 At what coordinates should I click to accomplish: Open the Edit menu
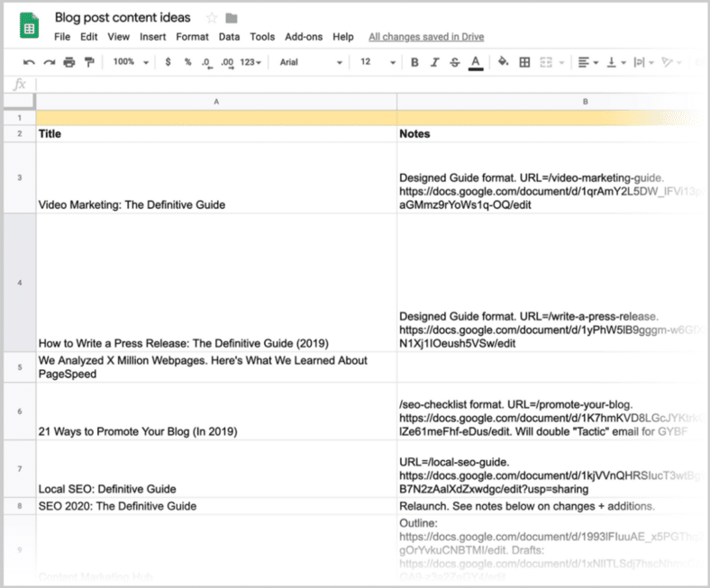(x=88, y=37)
